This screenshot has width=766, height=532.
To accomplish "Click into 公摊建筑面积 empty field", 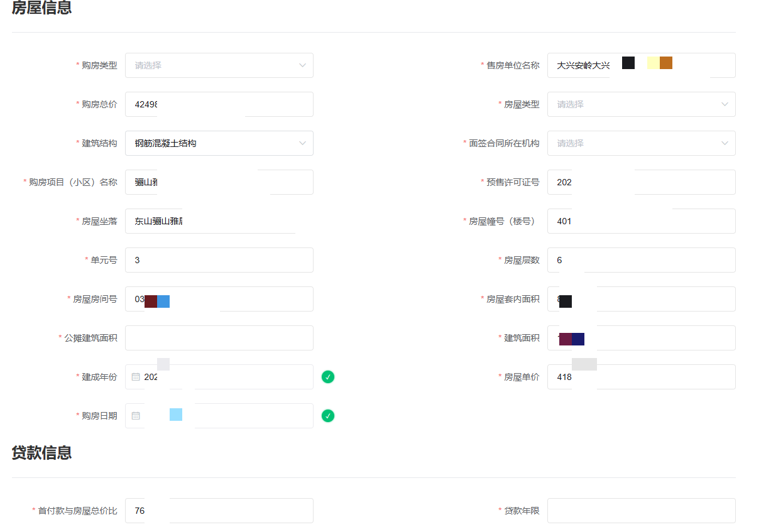I will pos(219,338).
